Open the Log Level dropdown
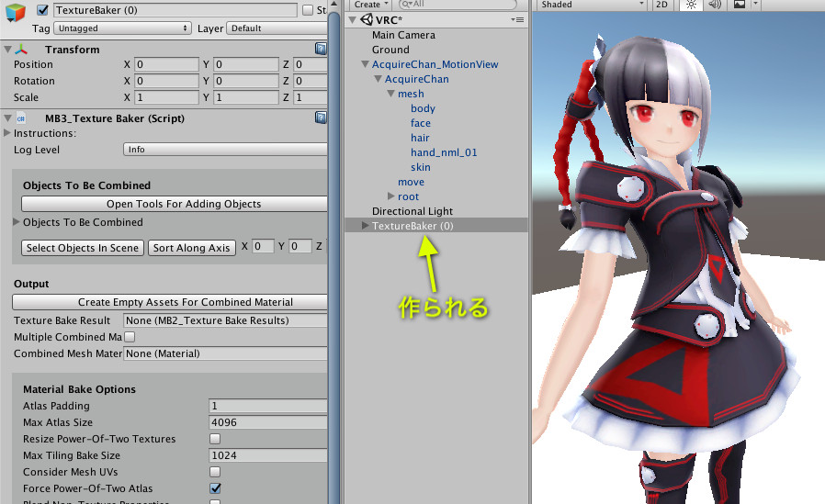 click(225, 150)
